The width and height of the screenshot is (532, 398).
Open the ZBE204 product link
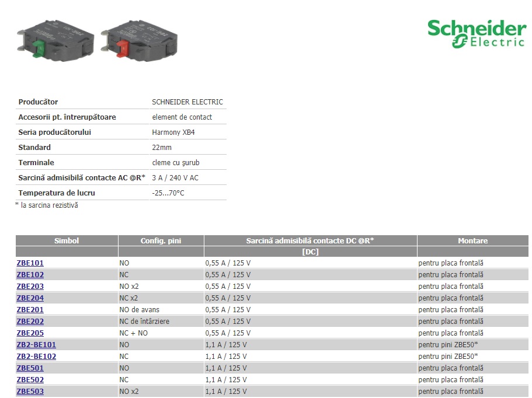point(30,298)
